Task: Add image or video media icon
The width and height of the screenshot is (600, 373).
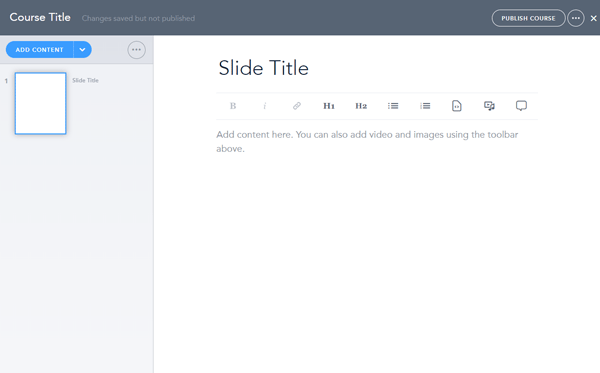Action: (489, 106)
